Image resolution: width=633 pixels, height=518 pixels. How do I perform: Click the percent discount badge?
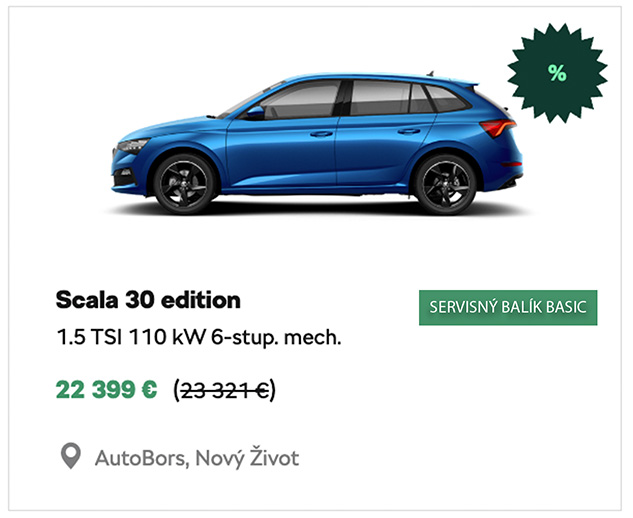(557, 73)
